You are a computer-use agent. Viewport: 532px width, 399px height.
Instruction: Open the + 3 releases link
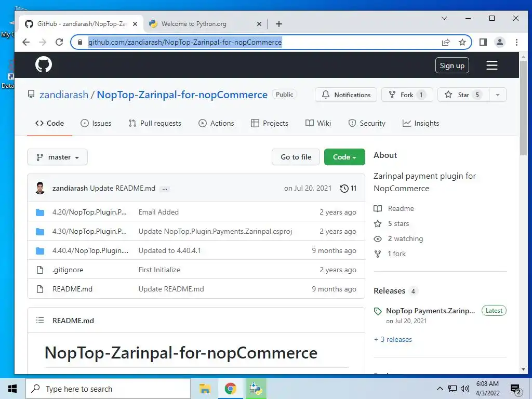point(393,339)
